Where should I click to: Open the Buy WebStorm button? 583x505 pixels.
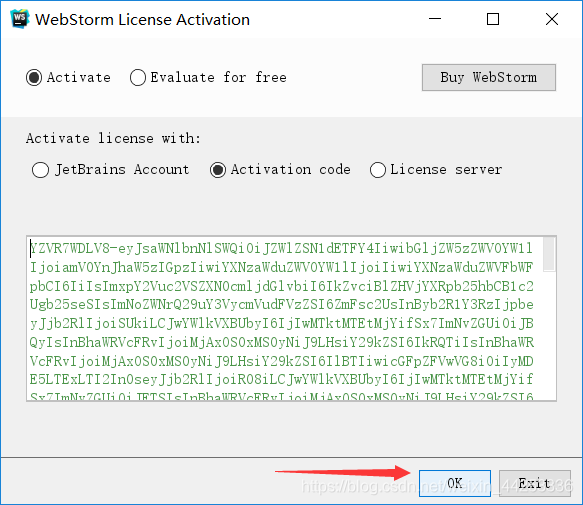pyautogui.click(x=489, y=77)
